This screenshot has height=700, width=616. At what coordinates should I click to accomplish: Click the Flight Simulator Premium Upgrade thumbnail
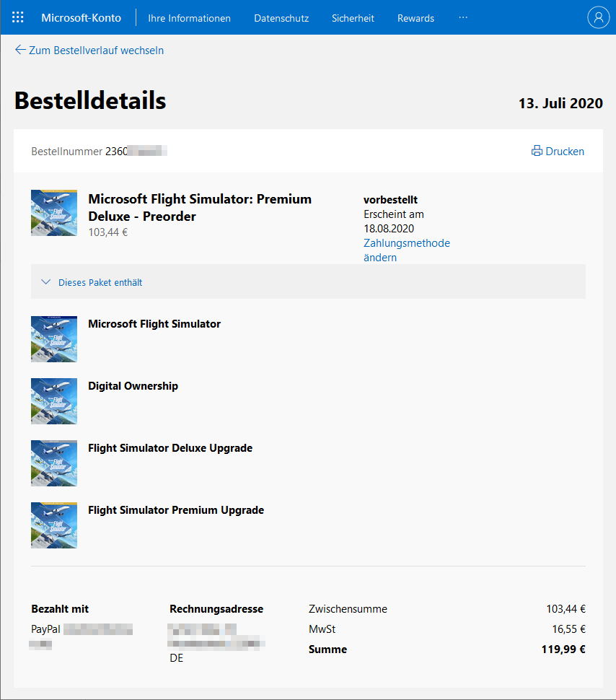54,525
